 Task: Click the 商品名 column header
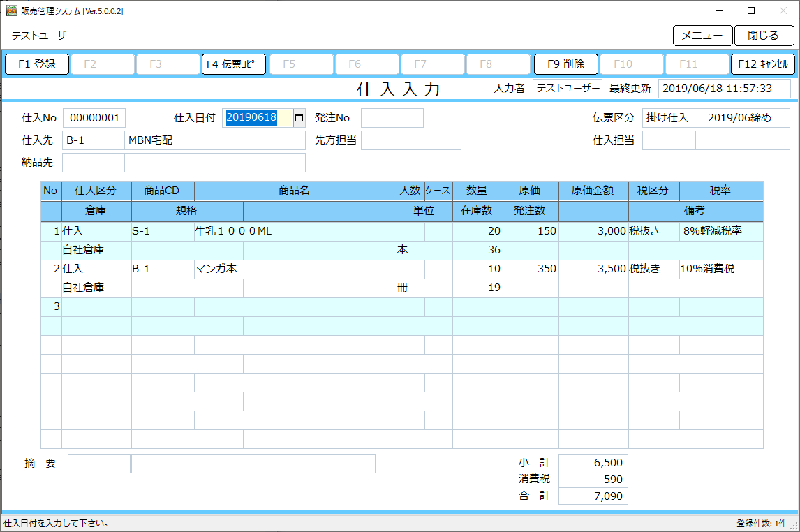point(295,191)
